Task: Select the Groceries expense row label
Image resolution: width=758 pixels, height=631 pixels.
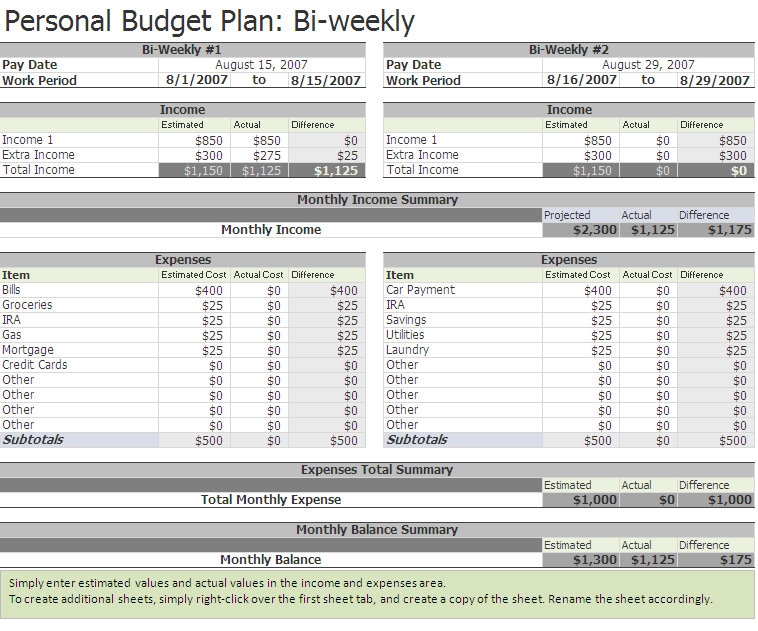Action: (x=27, y=305)
